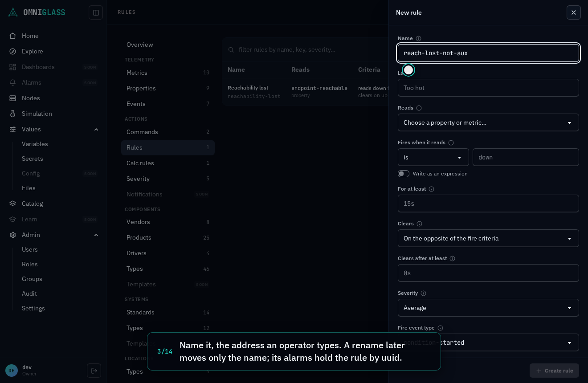Show info icon beside Reads label
This screenshot has width=588, height=383.
coord(419,108)
